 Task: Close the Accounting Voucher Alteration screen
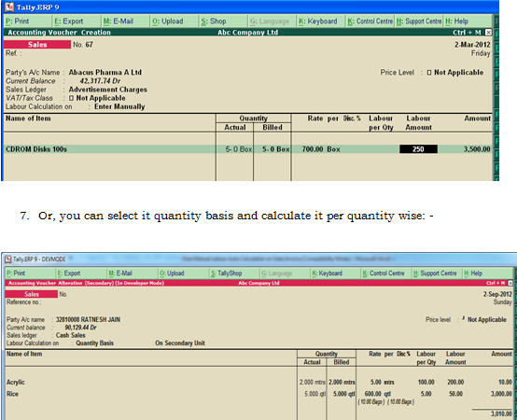510,283
